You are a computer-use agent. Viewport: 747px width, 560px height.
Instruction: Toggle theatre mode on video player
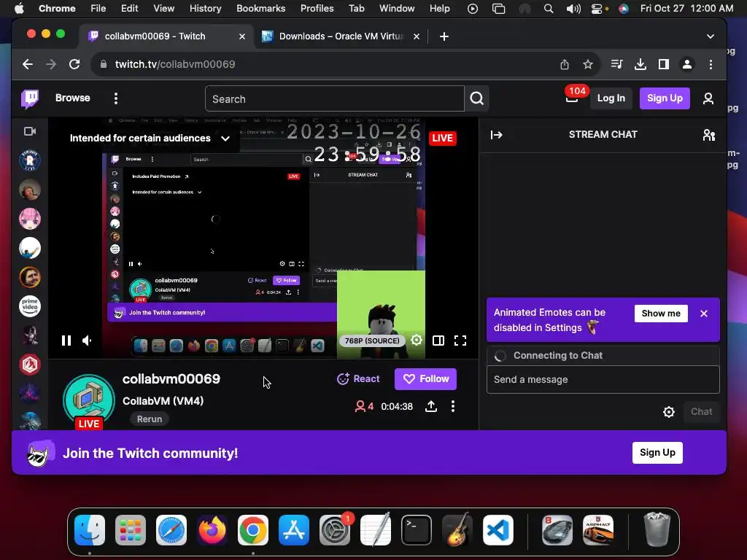point(438,341)
